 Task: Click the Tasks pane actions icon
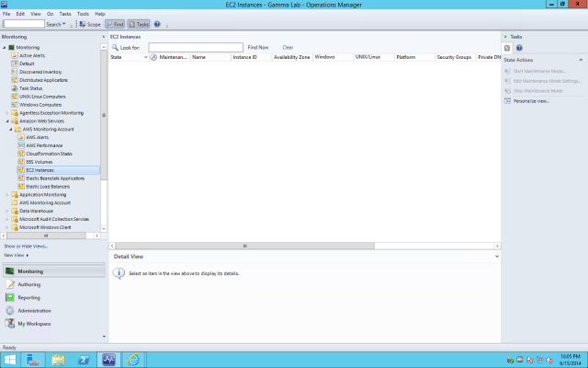click(507, 48)
